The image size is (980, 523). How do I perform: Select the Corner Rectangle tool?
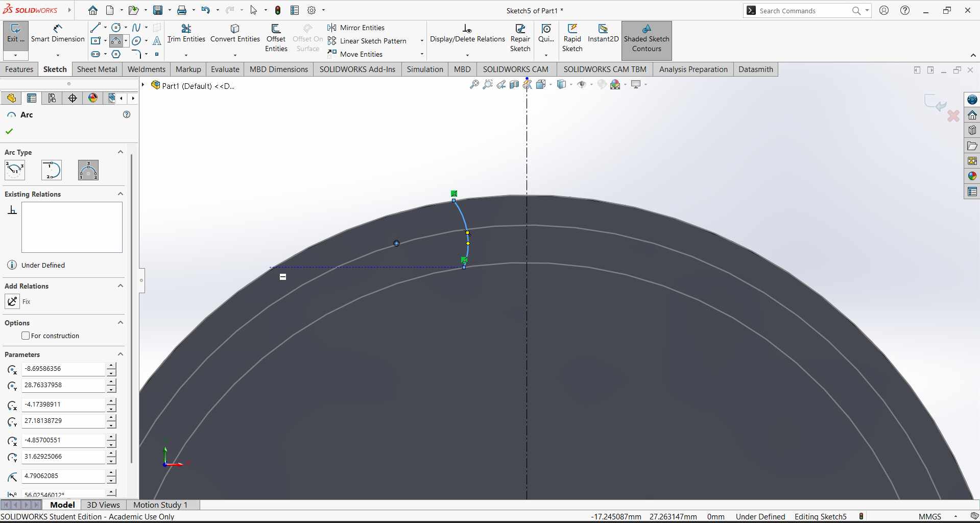pyautogui.click(x=95, y=41)
